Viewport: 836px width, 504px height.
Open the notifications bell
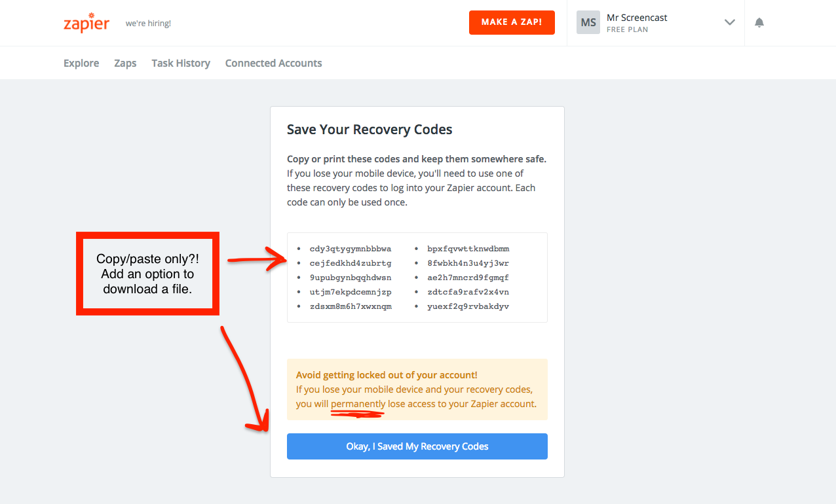759,22
